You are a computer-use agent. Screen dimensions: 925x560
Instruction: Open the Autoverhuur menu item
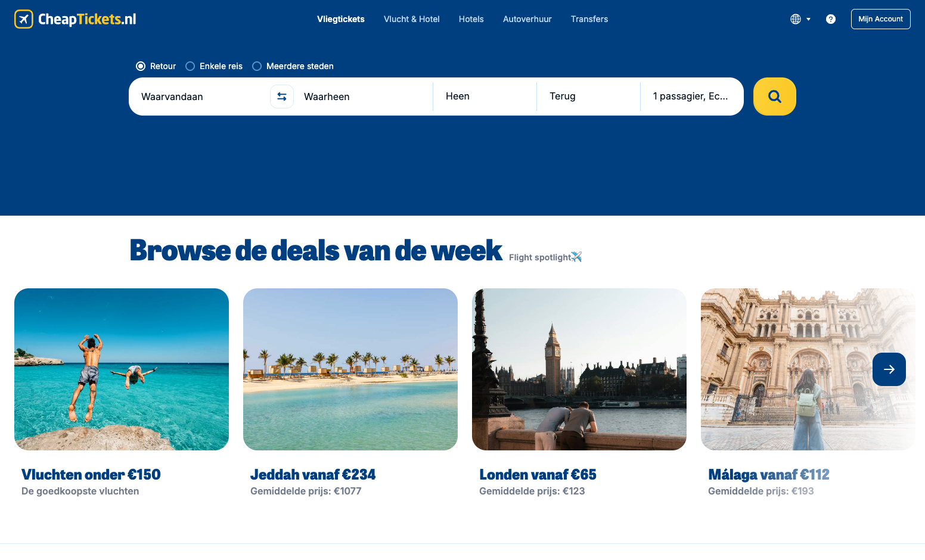527,19
